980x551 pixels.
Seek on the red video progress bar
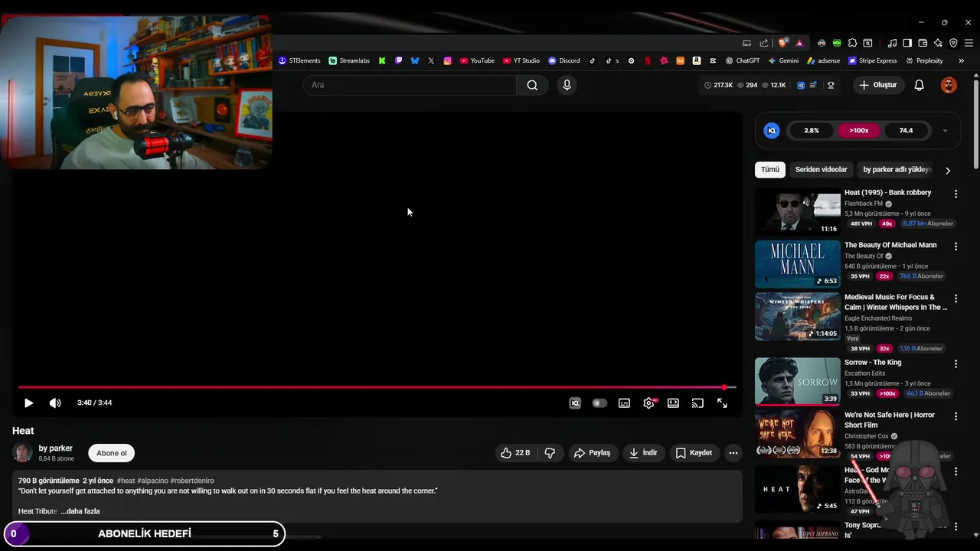[x=377, y=387]
